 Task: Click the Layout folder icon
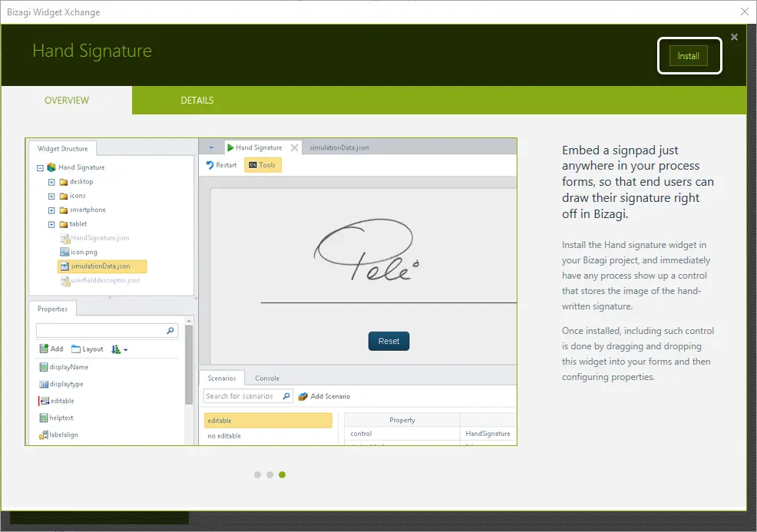coord(76,349)
